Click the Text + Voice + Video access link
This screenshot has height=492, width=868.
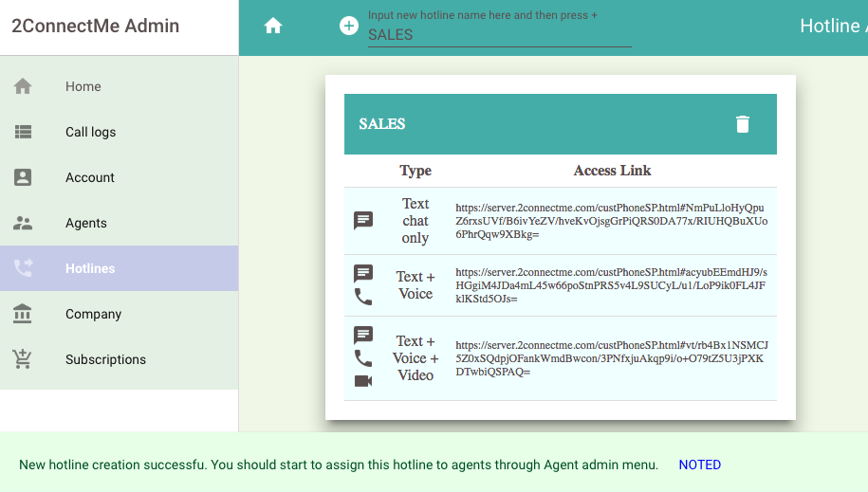point(611,358)
